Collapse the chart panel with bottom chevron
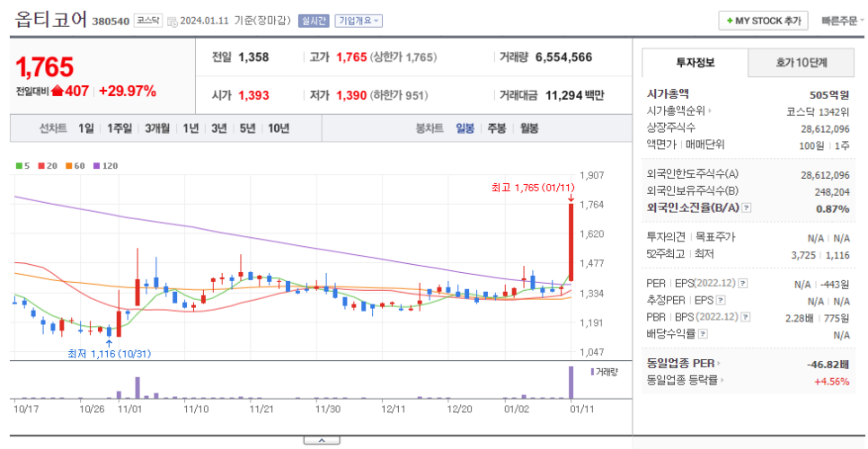Viewport: 868px width, 449px height. [321, 440]
